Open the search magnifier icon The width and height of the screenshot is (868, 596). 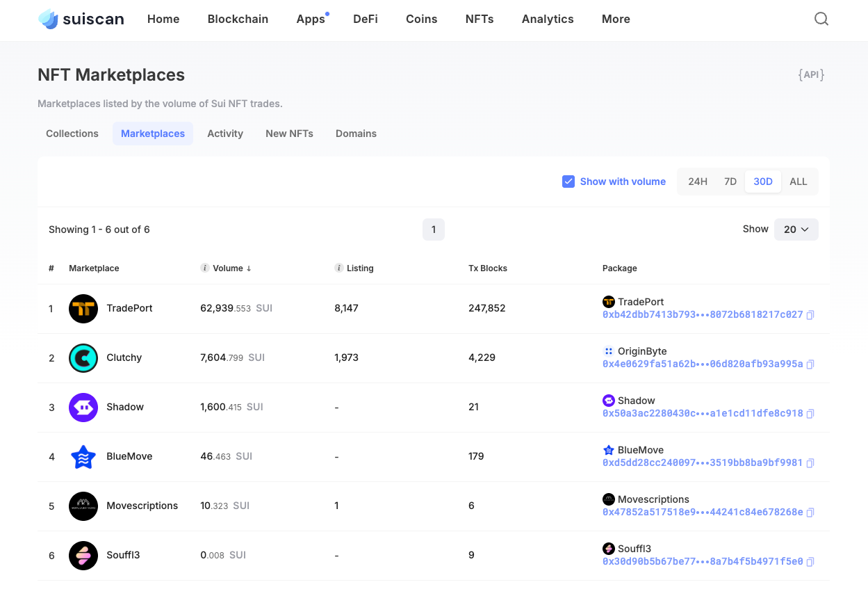821,19
